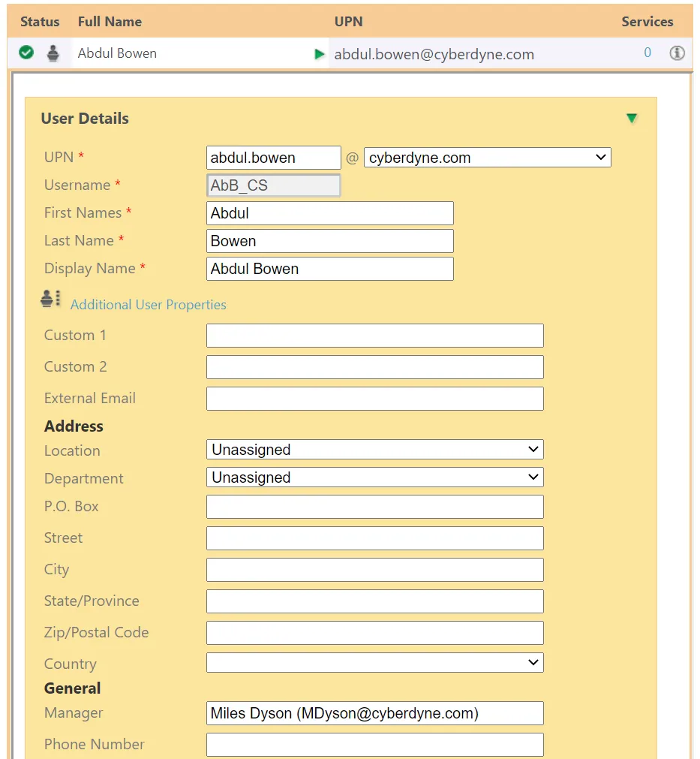
Task: Sort by the Full Name column header
Action: (x=110, y=22)
